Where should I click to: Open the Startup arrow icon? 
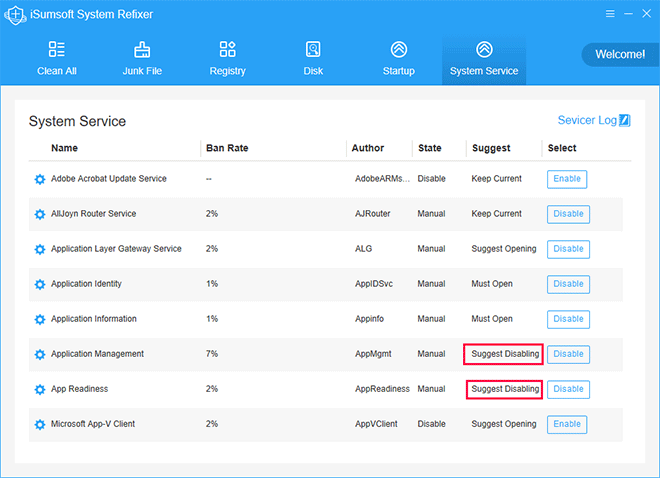click(x=399, y=49)
